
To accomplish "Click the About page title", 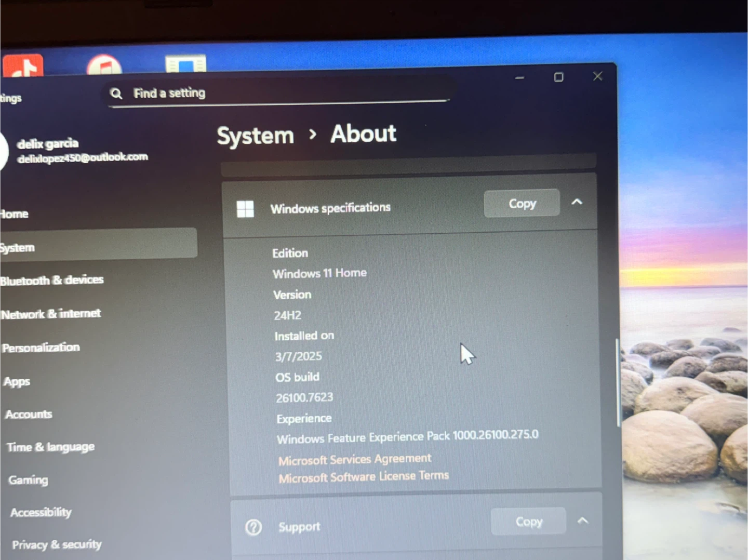I will click(x=364, y=134).
